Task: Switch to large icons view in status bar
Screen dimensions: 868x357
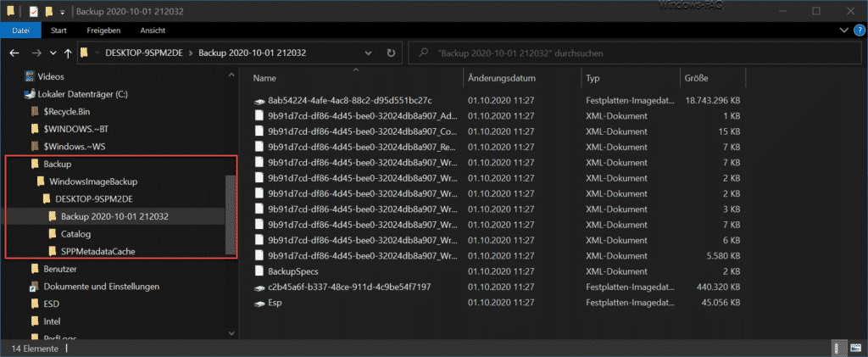Action: click(854, 349)
